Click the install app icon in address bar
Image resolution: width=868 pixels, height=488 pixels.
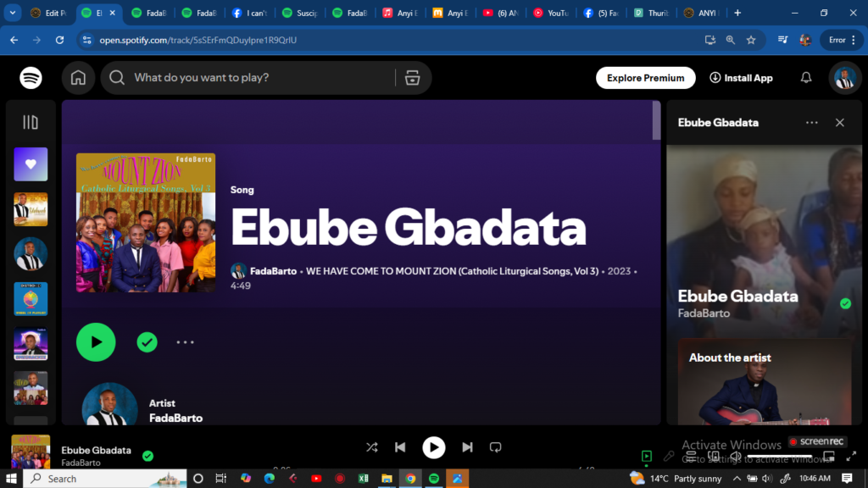(x=710, y=40)
